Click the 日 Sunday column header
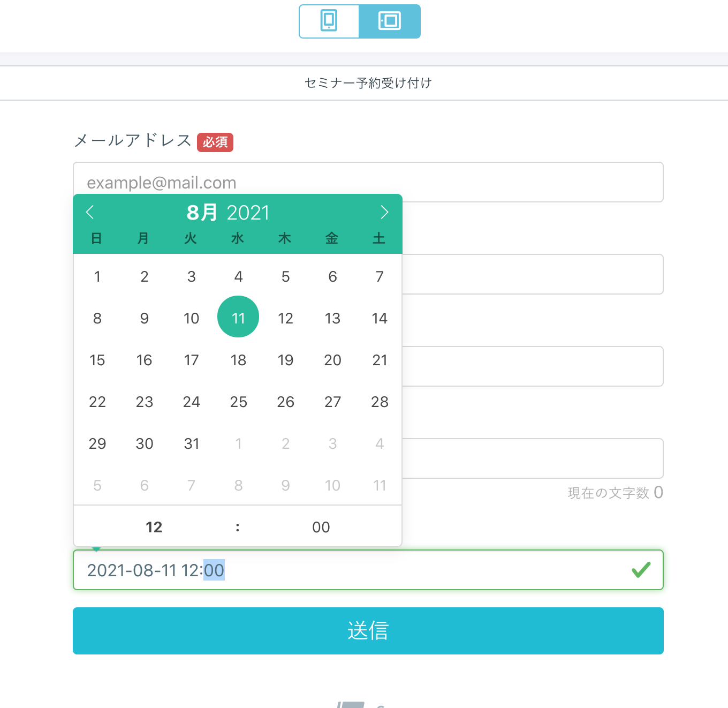The height and width of the screenshot is (708, 728). [x=97, y=238]
